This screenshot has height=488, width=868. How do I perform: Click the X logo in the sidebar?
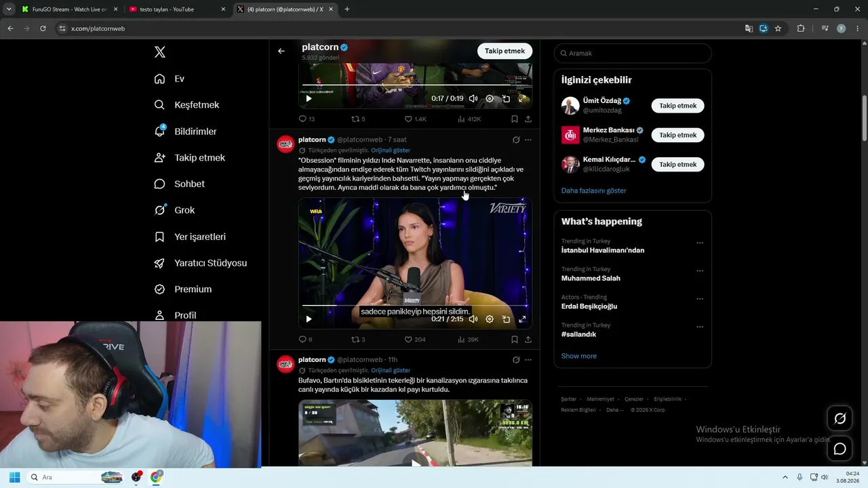coord(159,52)
